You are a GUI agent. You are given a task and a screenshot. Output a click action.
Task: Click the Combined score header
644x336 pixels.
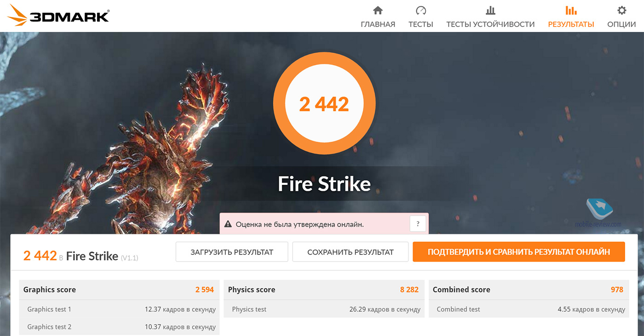coord(528,290)
